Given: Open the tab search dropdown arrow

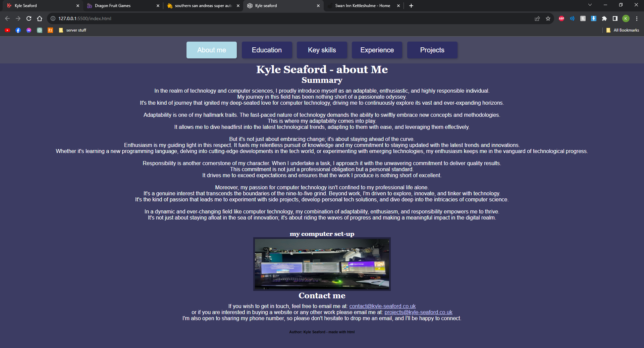Looking at the screenshot, I should [590, 5].
